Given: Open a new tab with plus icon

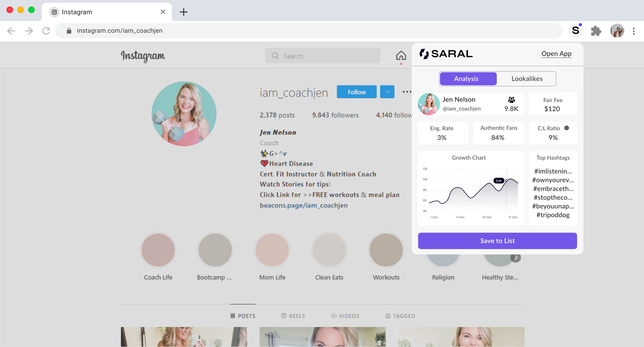Looking at the screenshot, I should point(184,12).
